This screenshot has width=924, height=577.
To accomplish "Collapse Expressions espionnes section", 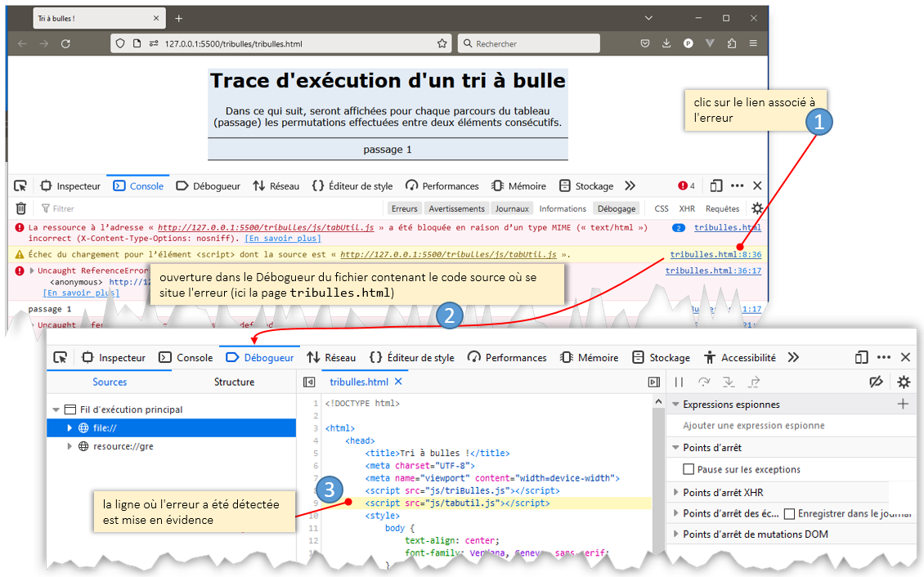I will point(675,405).
